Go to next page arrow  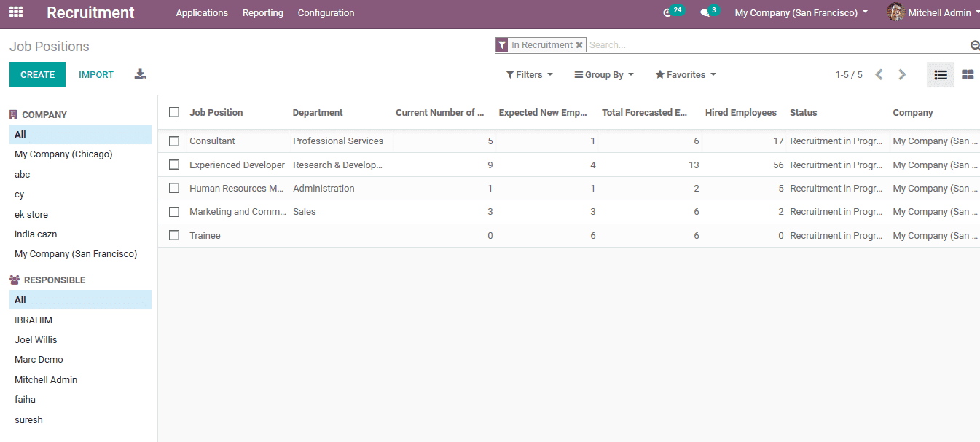click(x=902, y=75)
